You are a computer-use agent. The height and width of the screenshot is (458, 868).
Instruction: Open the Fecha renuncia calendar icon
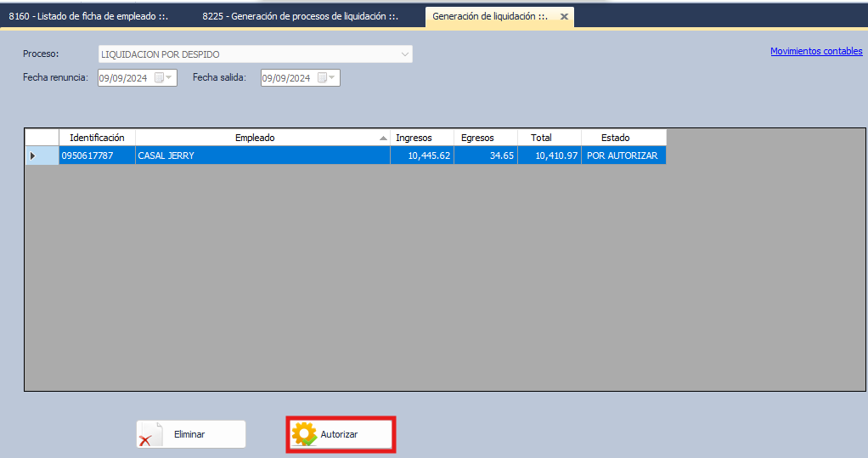click(159, 78)
